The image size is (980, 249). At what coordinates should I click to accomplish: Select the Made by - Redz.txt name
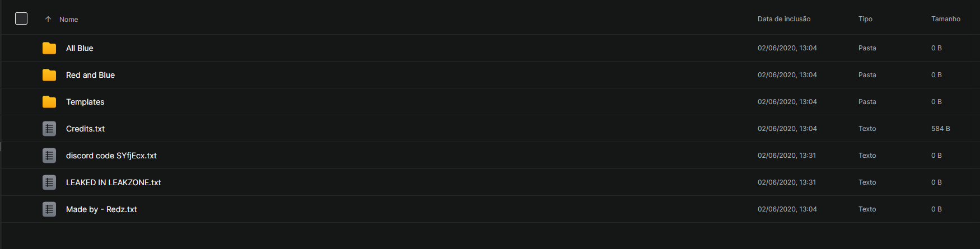pyautogui.click(x=101, y=209)
